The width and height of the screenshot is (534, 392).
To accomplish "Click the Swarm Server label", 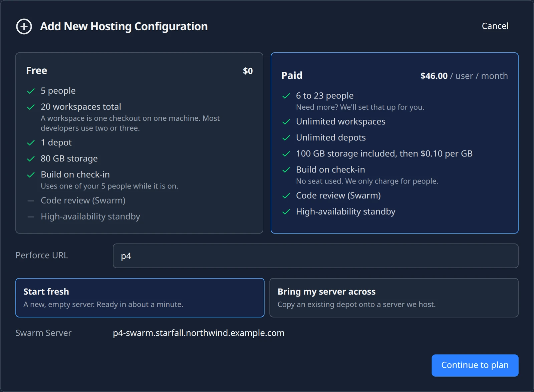I will pos(43,333).
